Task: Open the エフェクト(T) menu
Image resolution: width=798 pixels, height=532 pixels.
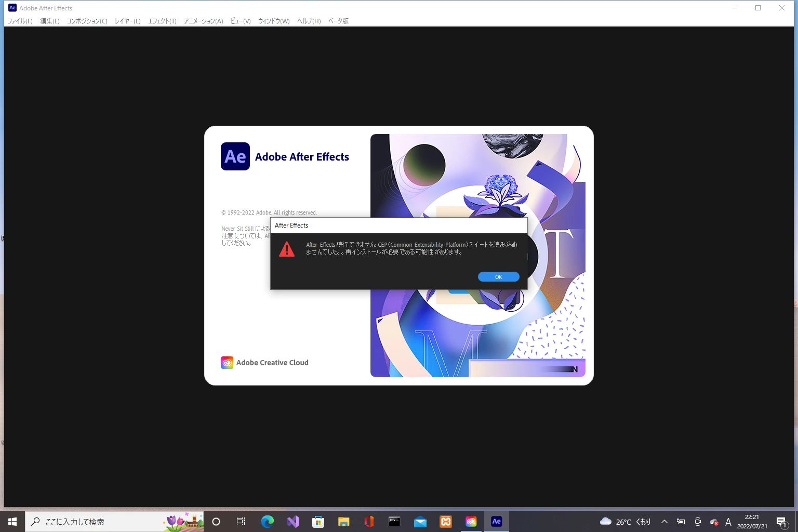Action: (162, 21)
